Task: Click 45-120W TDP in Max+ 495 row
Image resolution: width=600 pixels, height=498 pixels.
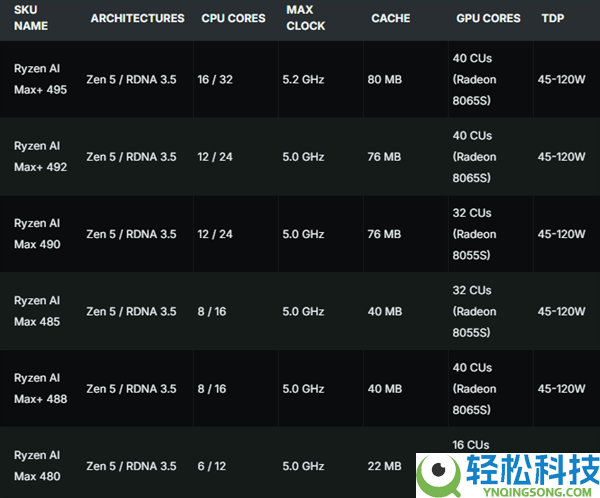Action: (x=561, y=79)
